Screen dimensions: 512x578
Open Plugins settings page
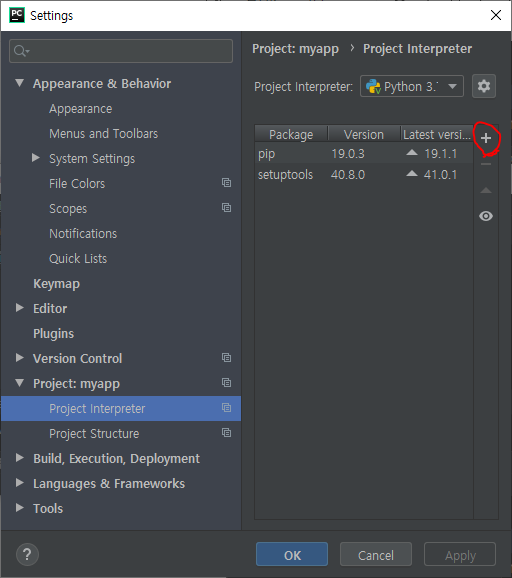pos(53,334)
